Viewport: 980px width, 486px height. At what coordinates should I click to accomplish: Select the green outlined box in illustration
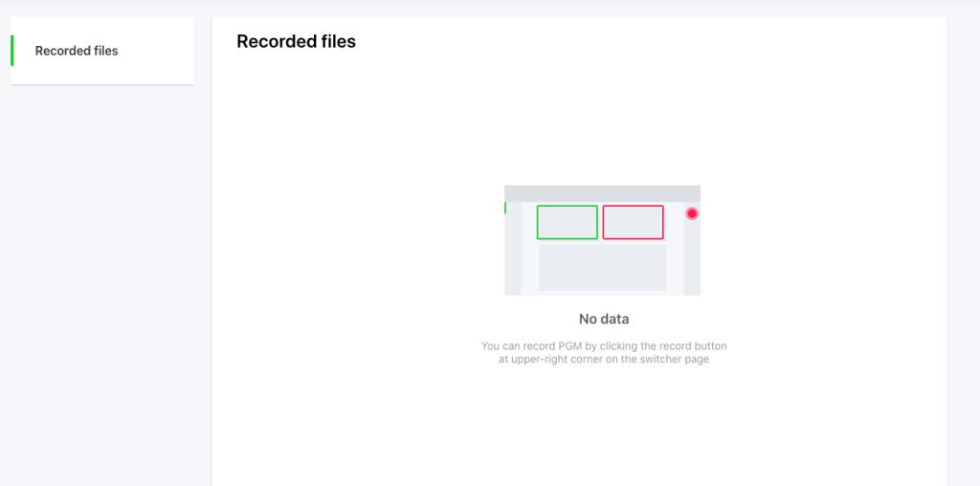567,222
